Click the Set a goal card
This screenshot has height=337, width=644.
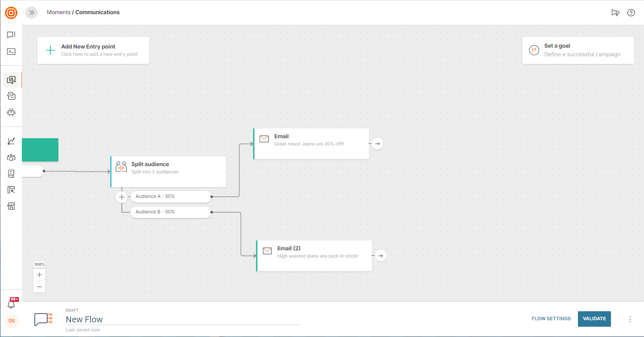[577, 50]
